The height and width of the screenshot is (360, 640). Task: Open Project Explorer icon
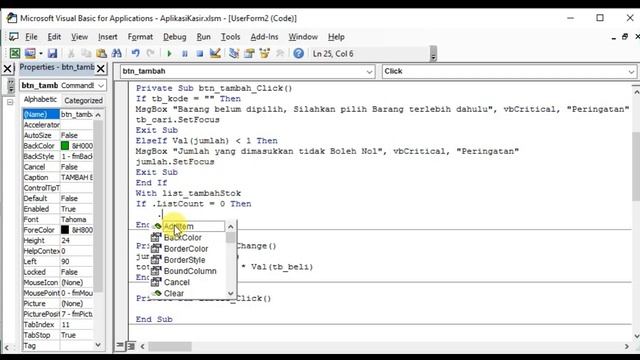point(234,53)
